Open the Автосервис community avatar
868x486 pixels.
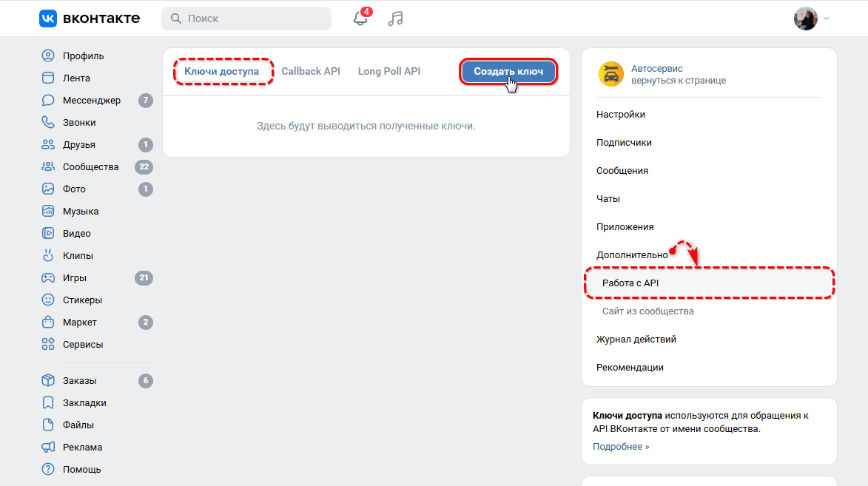pyautogui.click(x=610, y=74)
